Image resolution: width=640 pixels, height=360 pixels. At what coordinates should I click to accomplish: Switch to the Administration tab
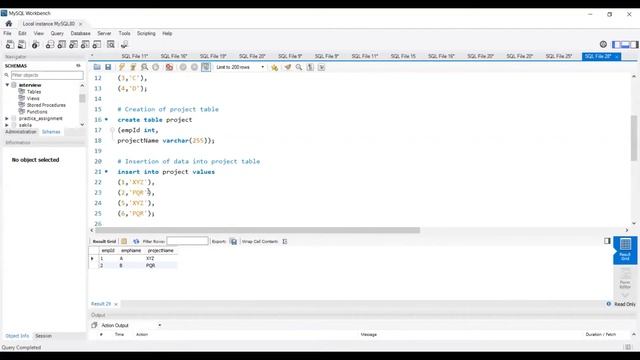click(21, 132)
